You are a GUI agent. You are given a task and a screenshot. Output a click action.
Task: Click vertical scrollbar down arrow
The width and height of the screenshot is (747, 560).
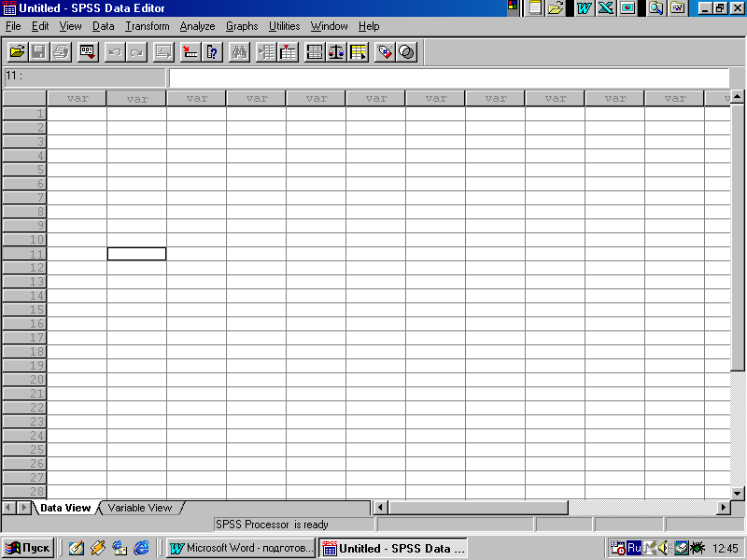click(x=738, y=494)
